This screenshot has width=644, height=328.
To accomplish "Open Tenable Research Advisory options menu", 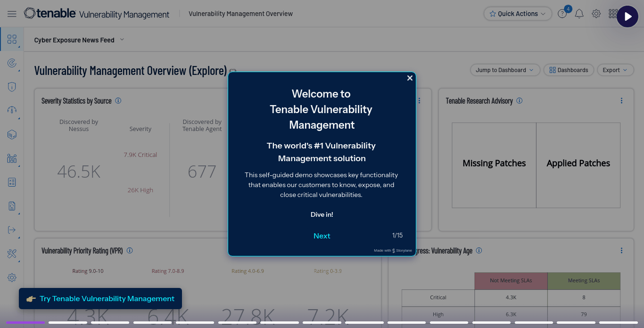I will (x=621, y=101).
